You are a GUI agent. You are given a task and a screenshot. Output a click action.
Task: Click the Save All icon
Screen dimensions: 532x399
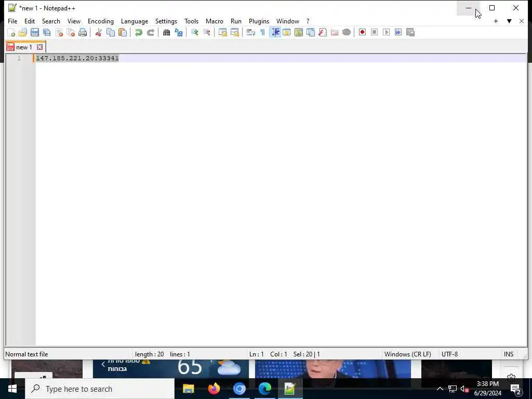pyautogui.click(x=47, y=32)
